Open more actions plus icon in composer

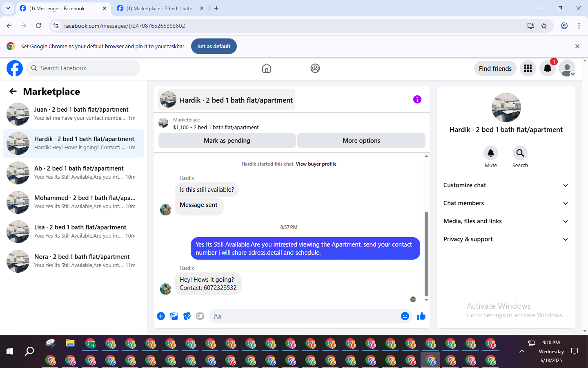161,316
